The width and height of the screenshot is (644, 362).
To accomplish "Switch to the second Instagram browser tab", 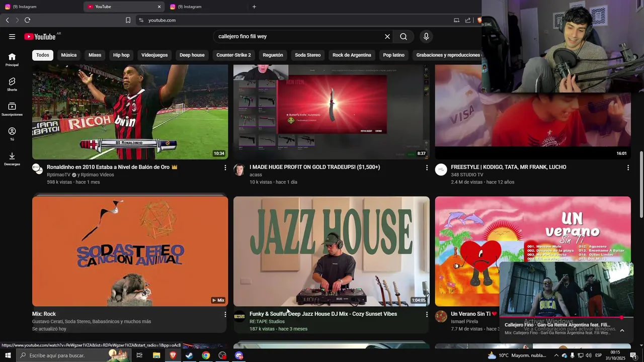I will point(206,7).
